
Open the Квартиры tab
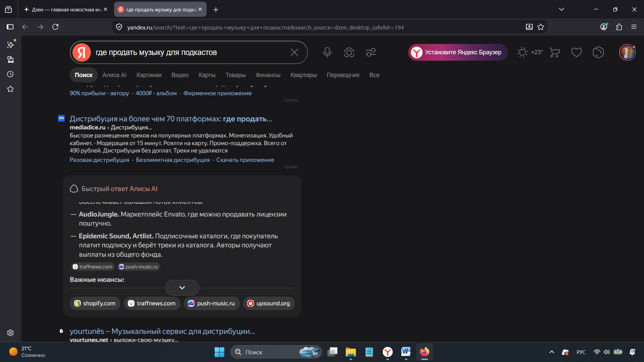tap(304, 75)
